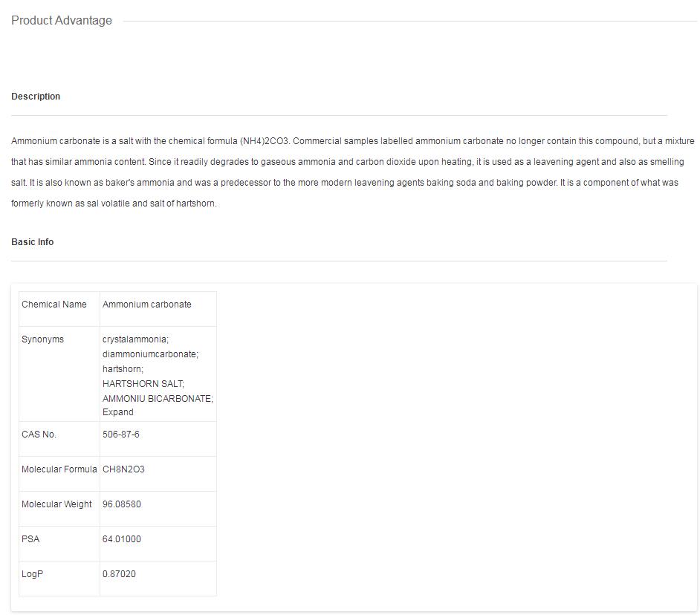Screen dimensions: 700x615
Task: Expand the full synonyms list
Action: (118, 412)
